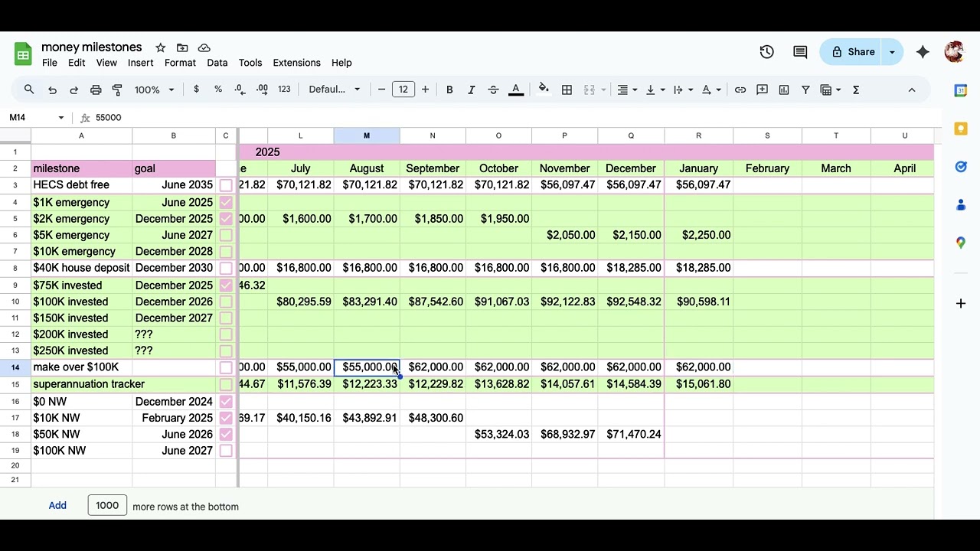
Task: Undo the last action
Action: tap(52, 90)
